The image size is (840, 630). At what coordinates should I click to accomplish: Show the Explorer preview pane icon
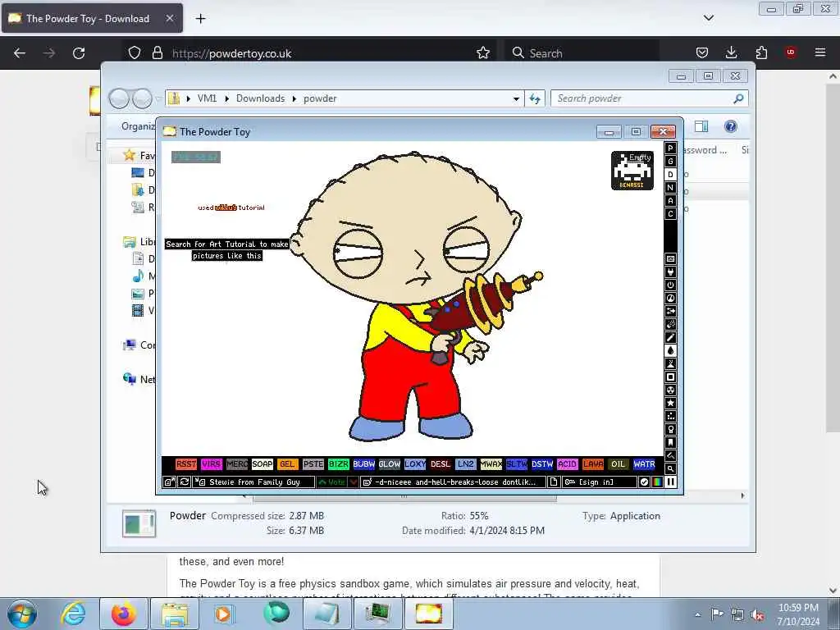tap(701, 126)
